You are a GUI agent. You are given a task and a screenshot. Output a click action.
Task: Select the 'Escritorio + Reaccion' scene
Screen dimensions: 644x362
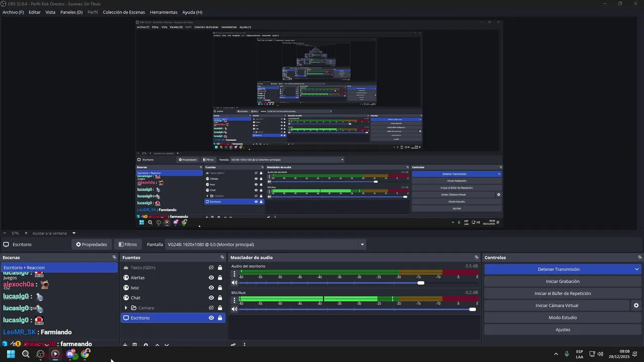click(59, 267)
